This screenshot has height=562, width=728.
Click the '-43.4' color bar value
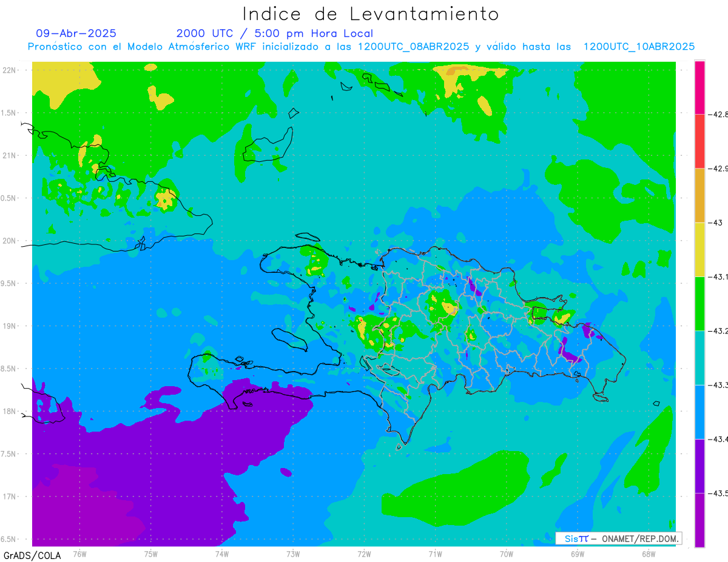point(720,439)
